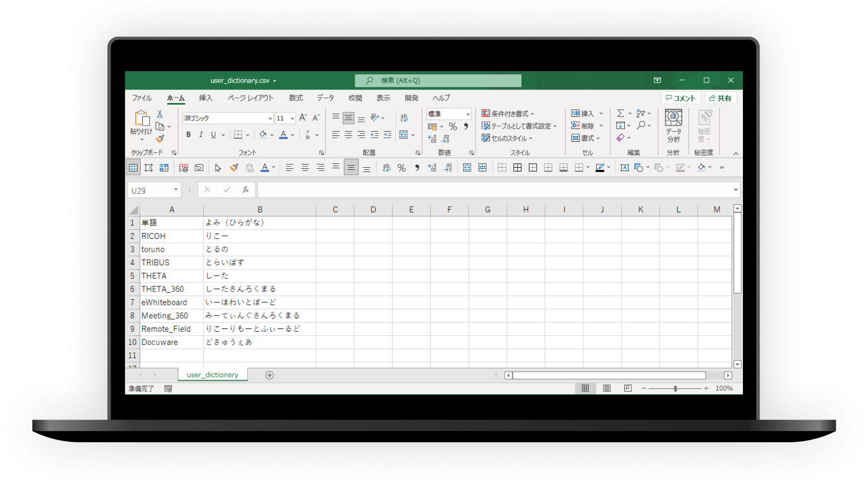
Task: Open the number format dropdown (標準)
Action: 468,114
